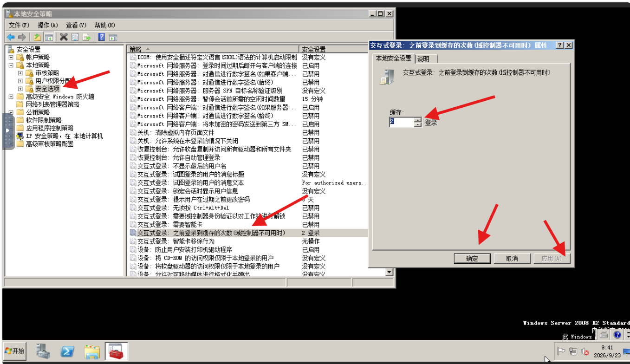Open the Properties toolbar icon

(75, 37)
